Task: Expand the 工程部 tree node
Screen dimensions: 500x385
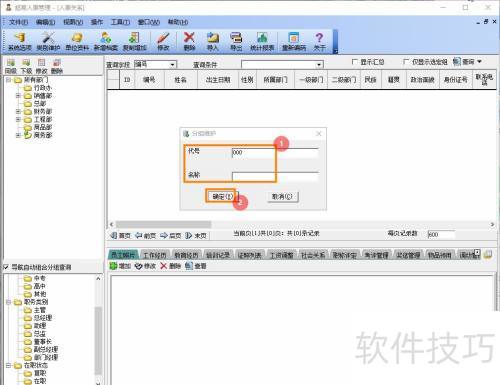Action: tap(18, 119)
